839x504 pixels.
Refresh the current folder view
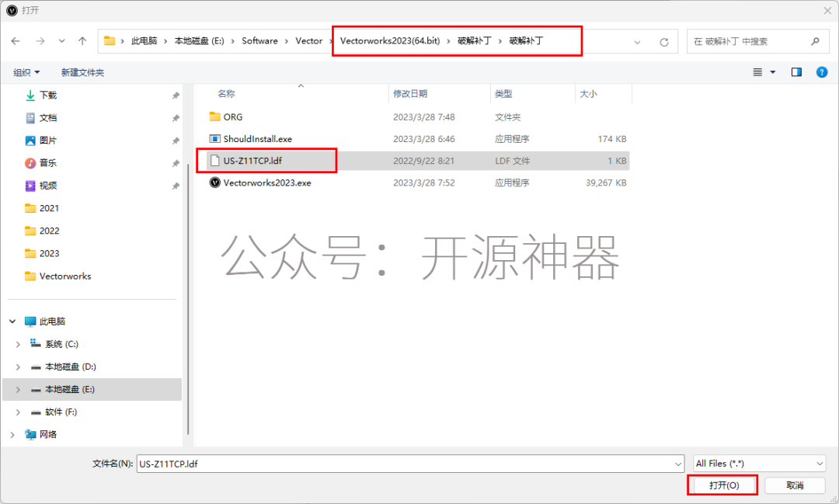click(x=664, y=42)
